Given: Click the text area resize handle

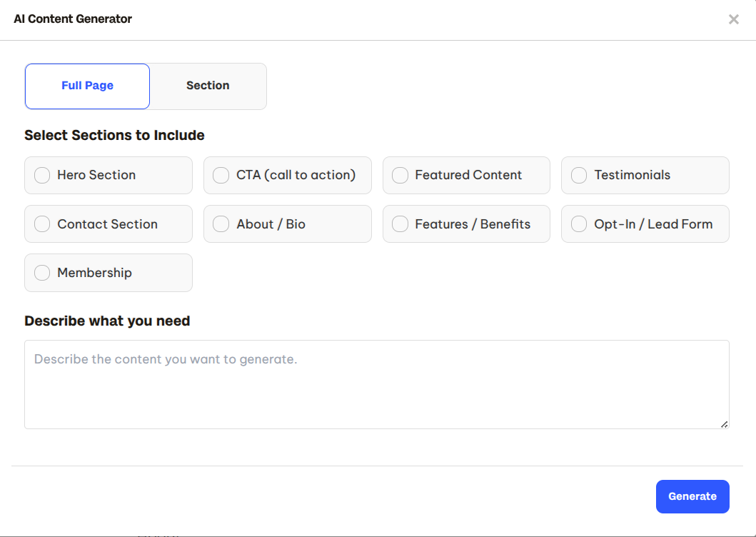Looking at the screenshot, I should [x=724, y=424].
